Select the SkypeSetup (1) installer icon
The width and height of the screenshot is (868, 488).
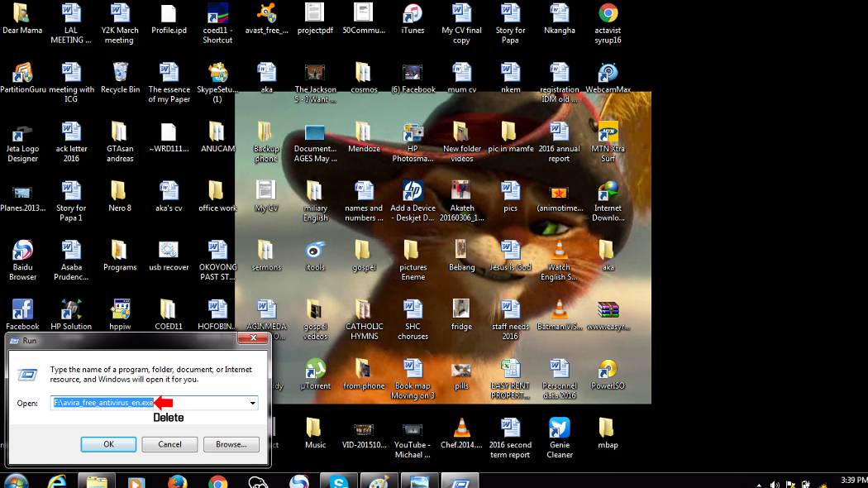pyautogui.click(x=217, y=83)
